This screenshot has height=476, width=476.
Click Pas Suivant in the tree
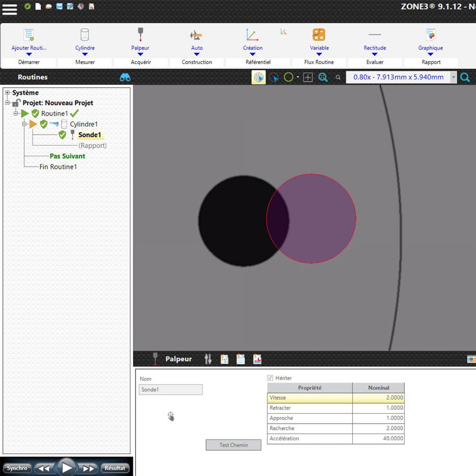tap(67, 156)
